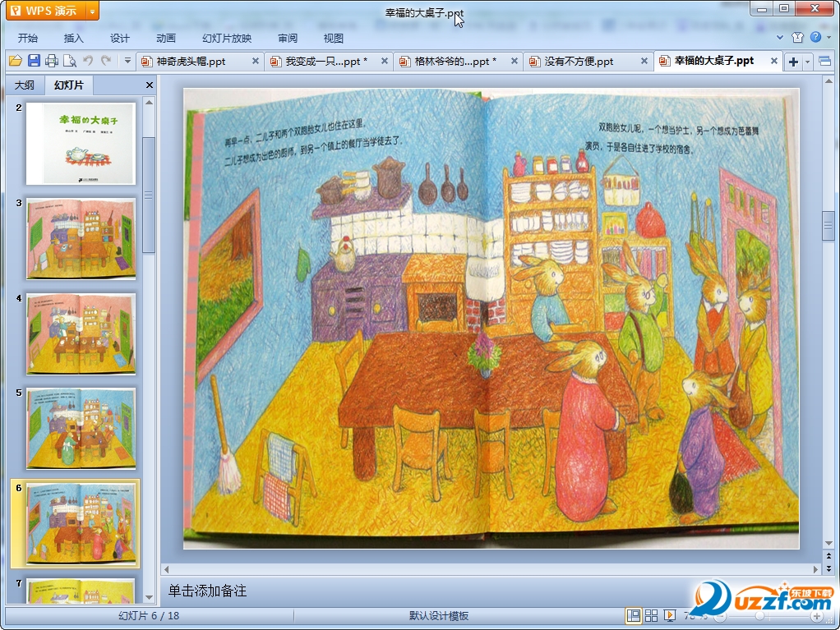Open the 动画 menu tab

tap(165, 38)
